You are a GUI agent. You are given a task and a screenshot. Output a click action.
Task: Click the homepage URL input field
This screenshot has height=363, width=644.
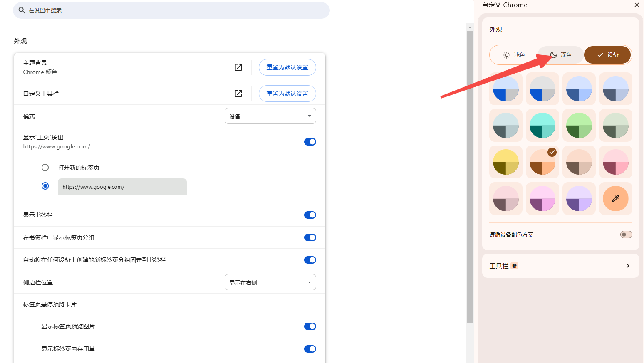click(x=122, y=187)
